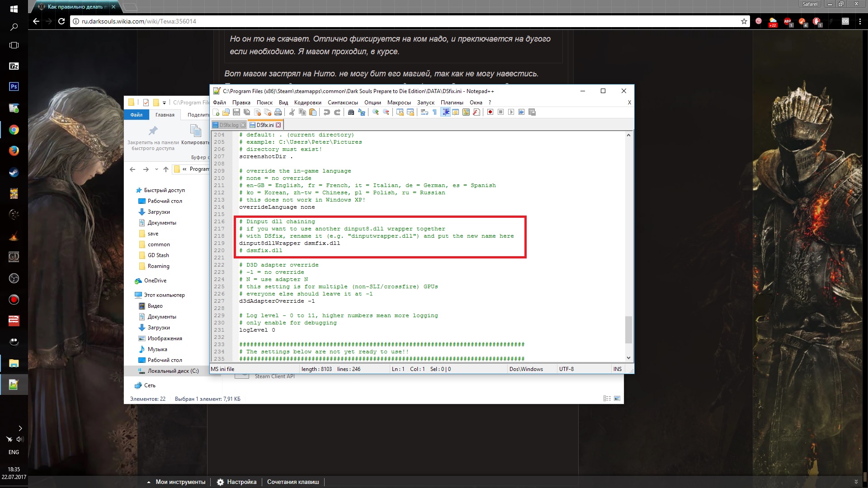Save the current file via toolbar
The image size is (868, 488).
click(x=236, y=112)
